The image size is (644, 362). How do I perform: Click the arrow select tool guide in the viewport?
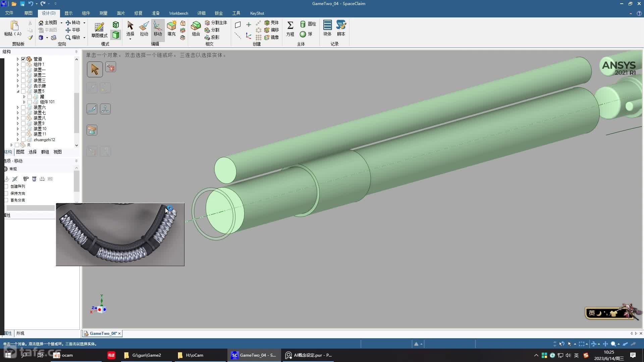point(95,69)
